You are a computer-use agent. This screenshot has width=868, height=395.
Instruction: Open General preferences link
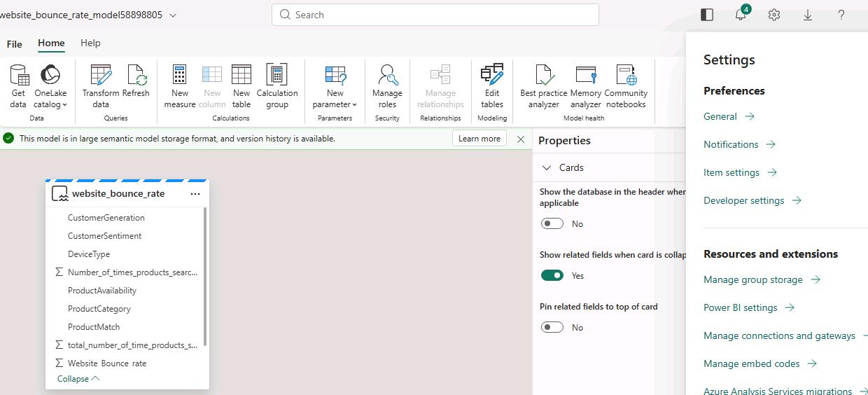click(x=729, y=117)
